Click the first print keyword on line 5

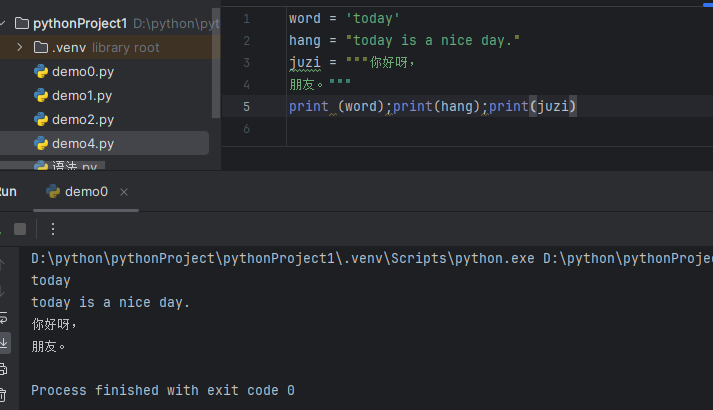pos(309,106)
